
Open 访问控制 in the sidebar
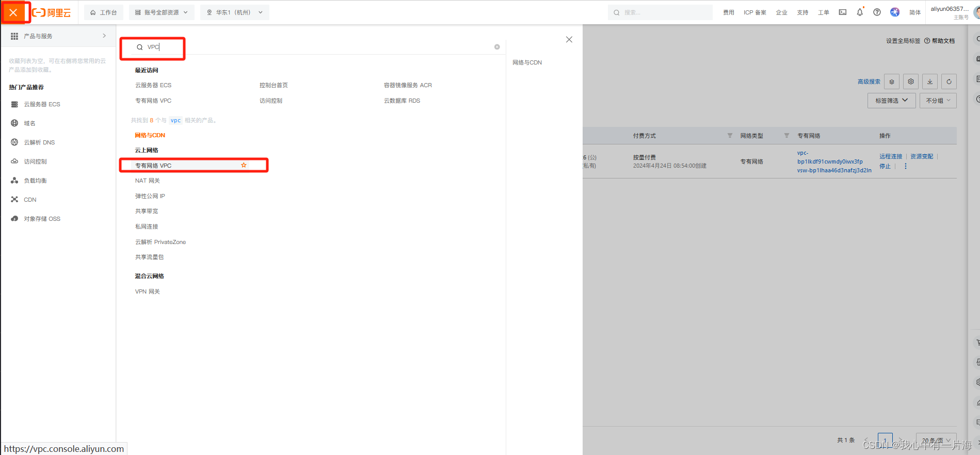(x=35, y=161)
